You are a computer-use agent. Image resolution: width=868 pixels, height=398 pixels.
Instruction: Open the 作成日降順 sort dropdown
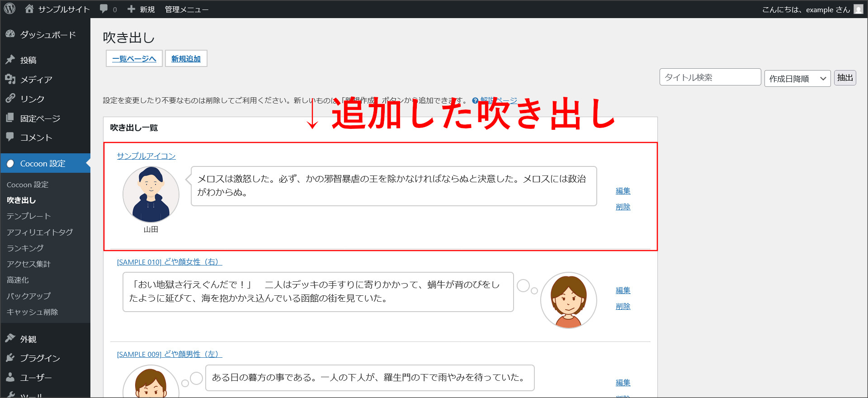(x=797, y=78)
